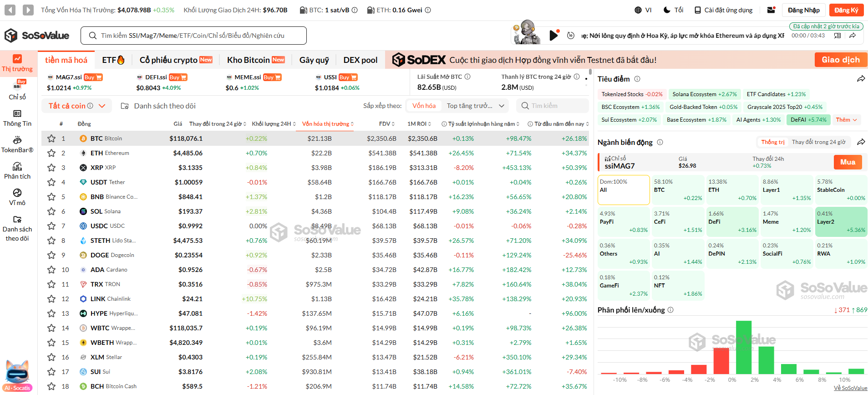Open the Phân tích sidebar icon
Screen dimensions: 868x395
point(17,167)
